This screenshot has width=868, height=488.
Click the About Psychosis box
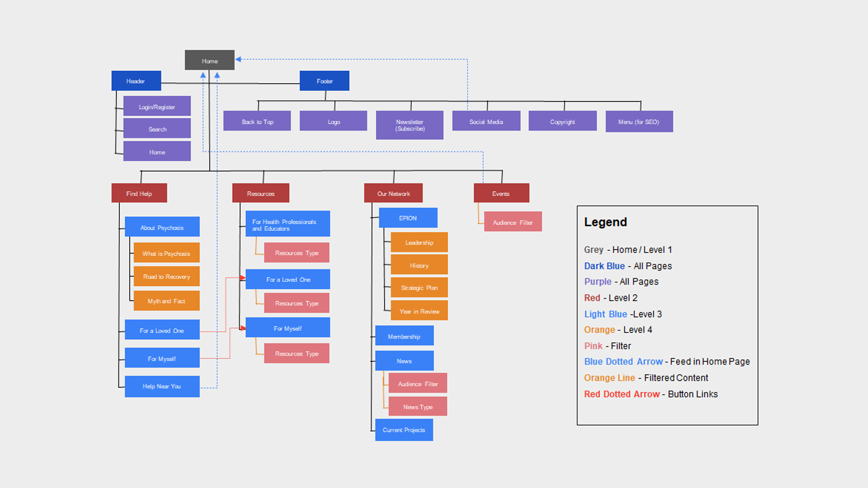(x=162, y=227)
